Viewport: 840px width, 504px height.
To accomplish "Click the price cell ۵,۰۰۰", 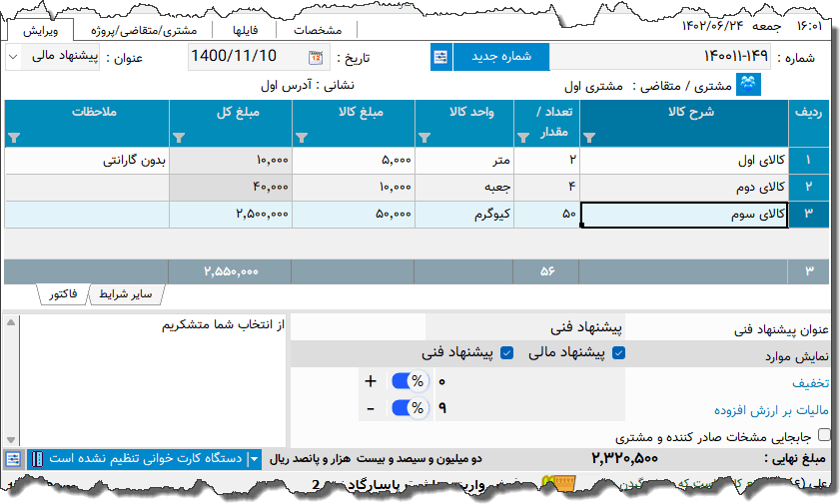I will coord(354,161).
